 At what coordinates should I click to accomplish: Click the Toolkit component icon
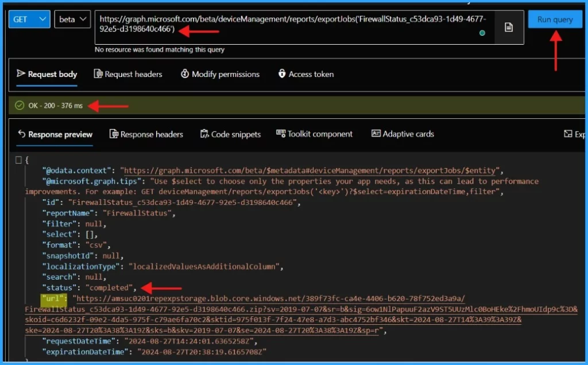tap(281, 133)
